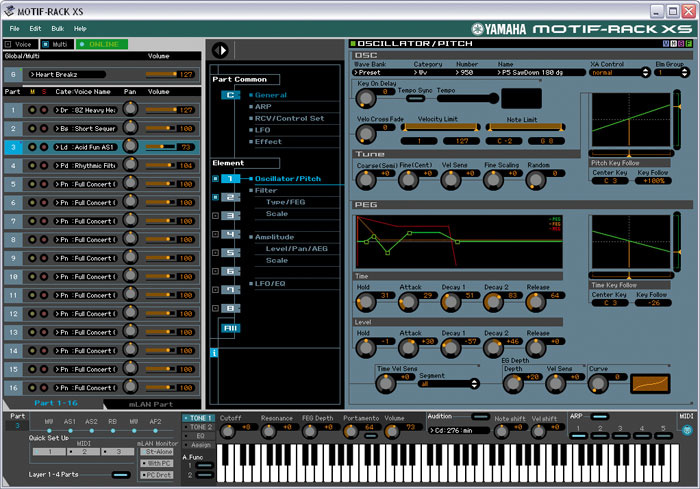Open the wave Name P5 SawDown selector
The width and height of the screenshot is (700, 489).
541,72
